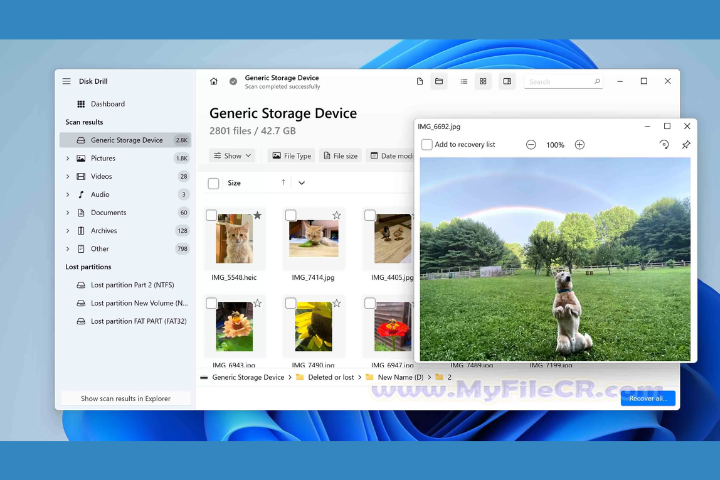Zoom out the preview with minus icon
This screenshot has width=720, height=480.
(531, 145)
